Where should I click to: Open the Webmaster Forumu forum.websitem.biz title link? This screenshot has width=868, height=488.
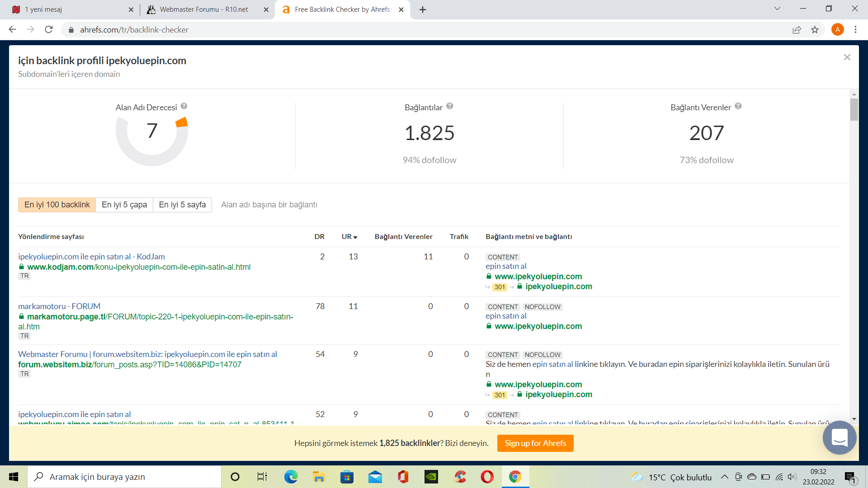(x=147, y=354)
